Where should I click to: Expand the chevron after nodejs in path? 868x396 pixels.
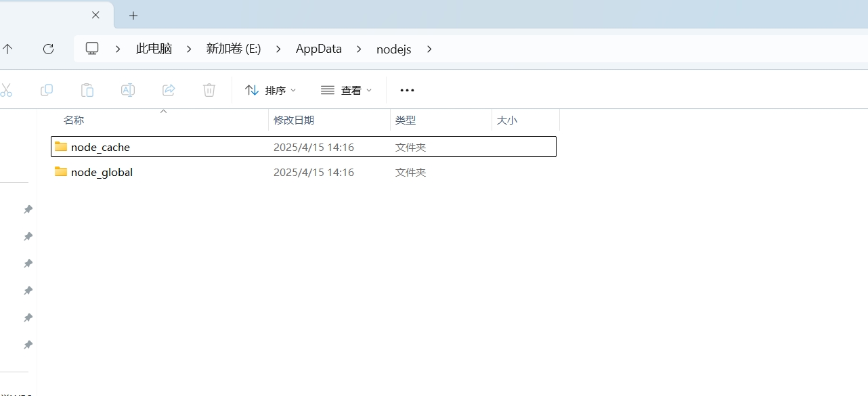429,49
